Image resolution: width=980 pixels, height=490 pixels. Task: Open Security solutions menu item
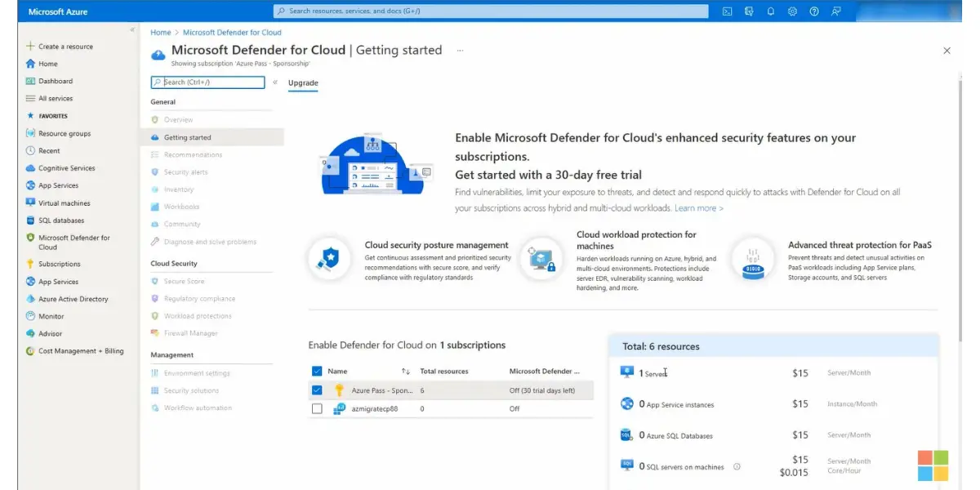coord(191,390)
